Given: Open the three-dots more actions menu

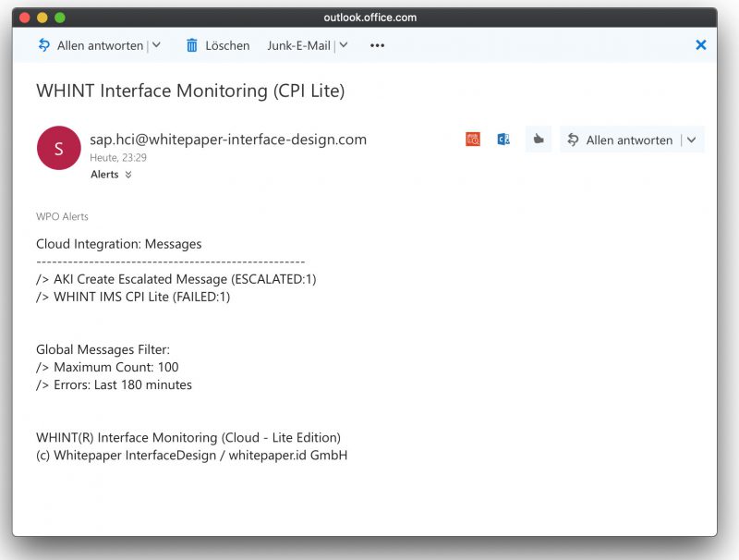Looking at the screenshot, I should [x=377, y=45].
